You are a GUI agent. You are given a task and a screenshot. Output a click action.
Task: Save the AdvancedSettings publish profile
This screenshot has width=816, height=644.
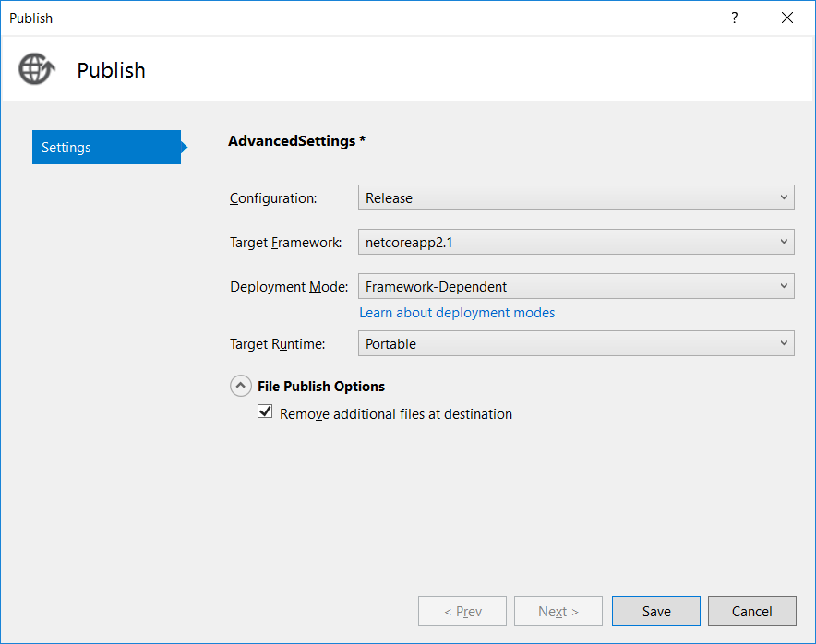[x=655, y=611]
